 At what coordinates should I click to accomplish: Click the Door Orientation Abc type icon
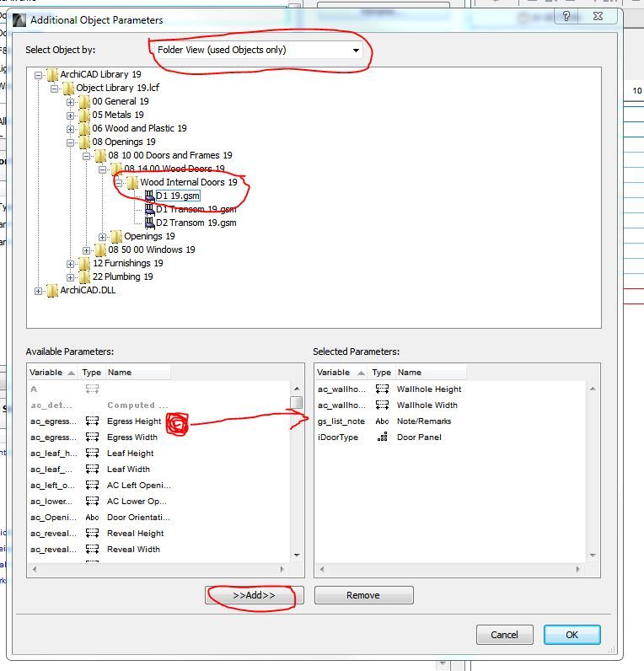click(92, 518)
